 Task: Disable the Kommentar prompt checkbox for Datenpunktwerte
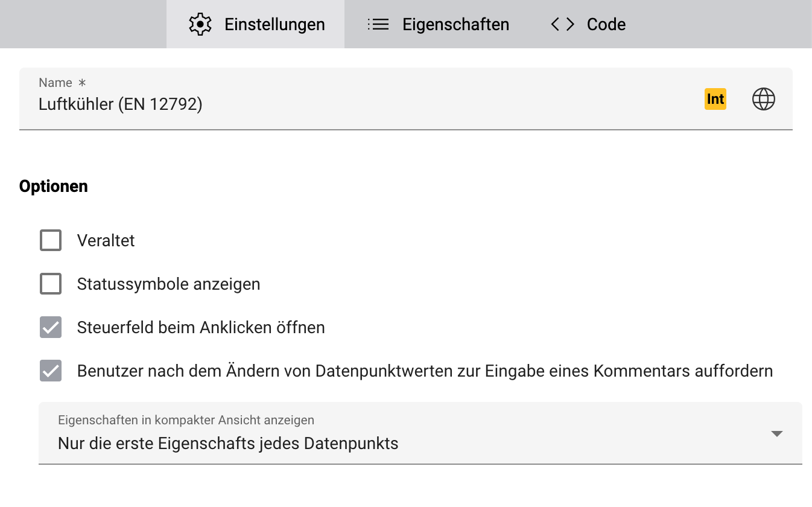point(51,371)
